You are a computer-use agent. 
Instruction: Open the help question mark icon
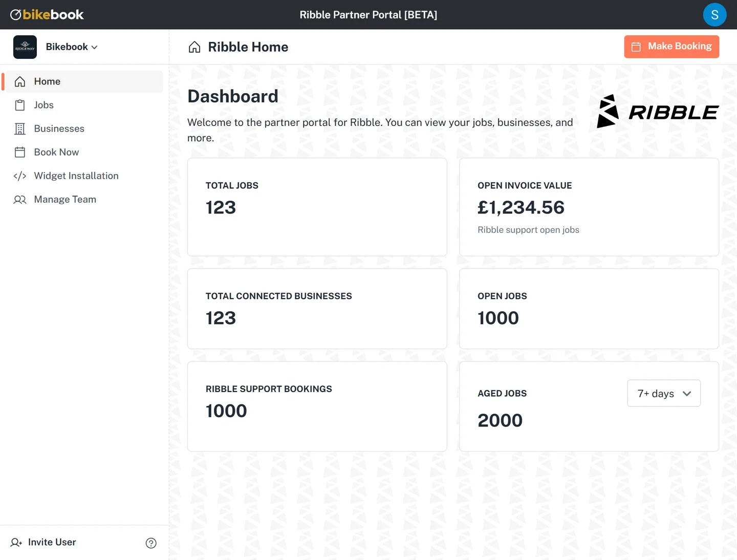(x=151, y=543)
